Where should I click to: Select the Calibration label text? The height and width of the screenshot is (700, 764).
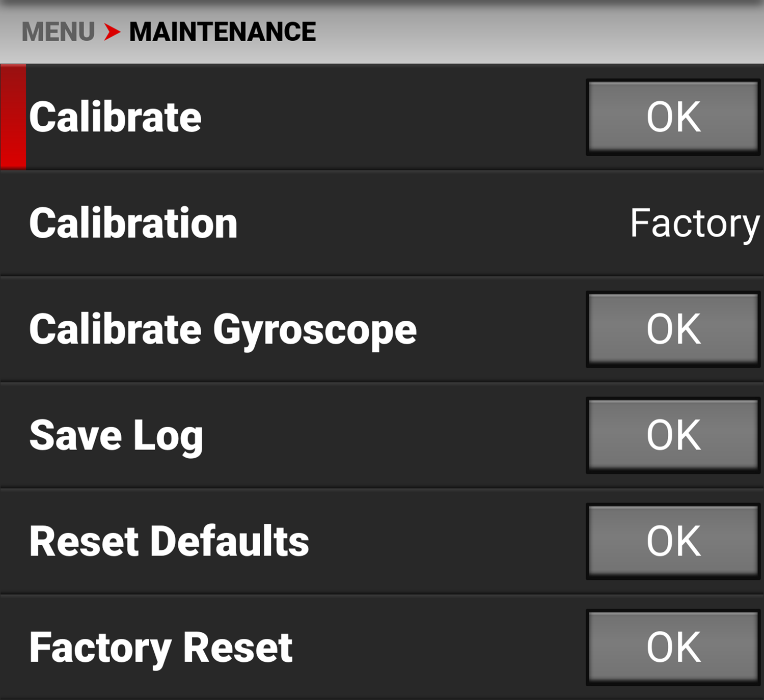(x=133, y=223)
